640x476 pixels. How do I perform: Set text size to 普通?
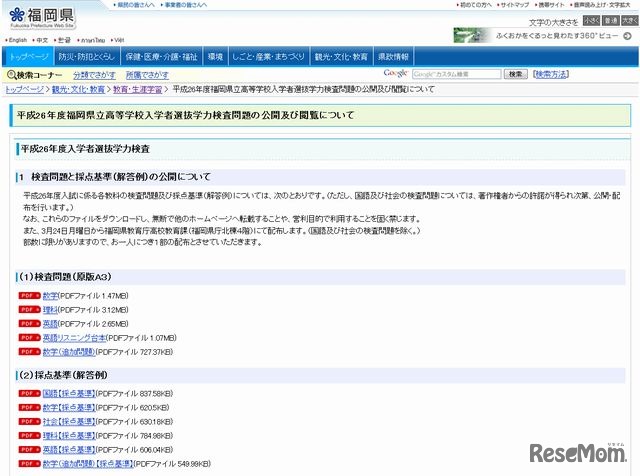coord(611,20)
